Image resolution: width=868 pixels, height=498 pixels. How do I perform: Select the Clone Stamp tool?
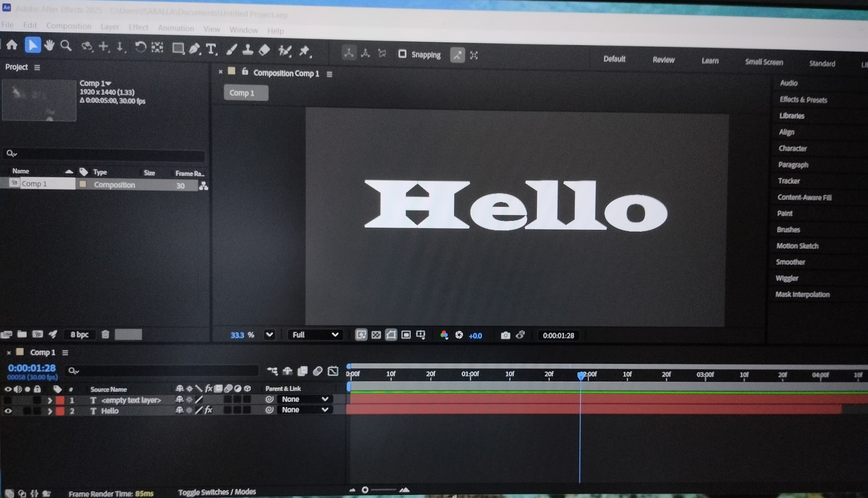tap(248, 50)
